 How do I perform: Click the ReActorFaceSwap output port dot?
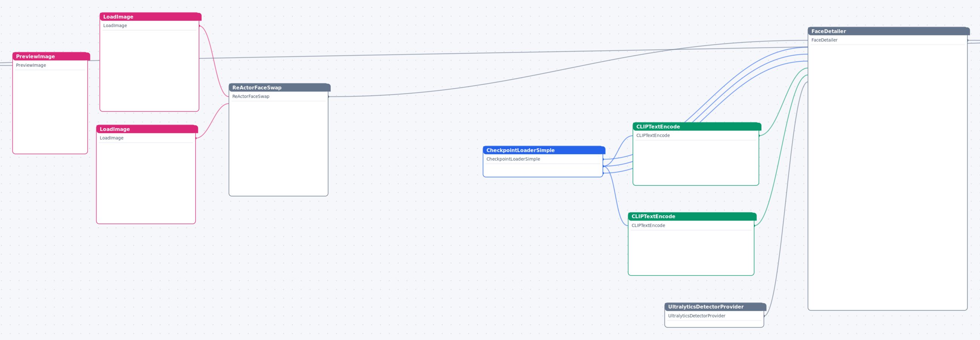tap(328, 96)
